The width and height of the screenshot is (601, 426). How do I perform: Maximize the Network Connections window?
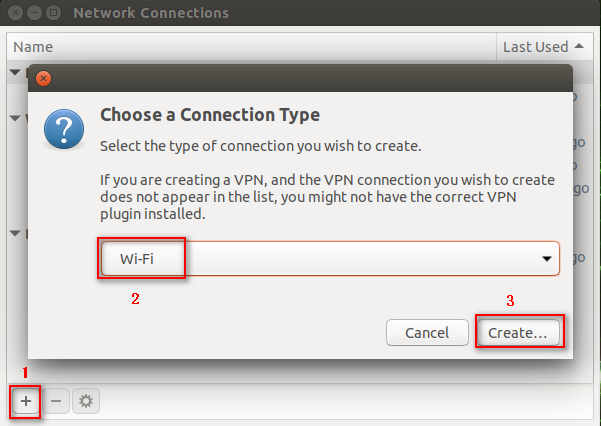click(x=53, y=13)
